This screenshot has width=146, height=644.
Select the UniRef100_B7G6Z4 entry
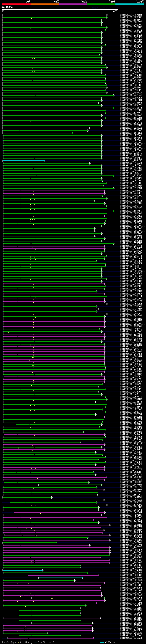131,638
